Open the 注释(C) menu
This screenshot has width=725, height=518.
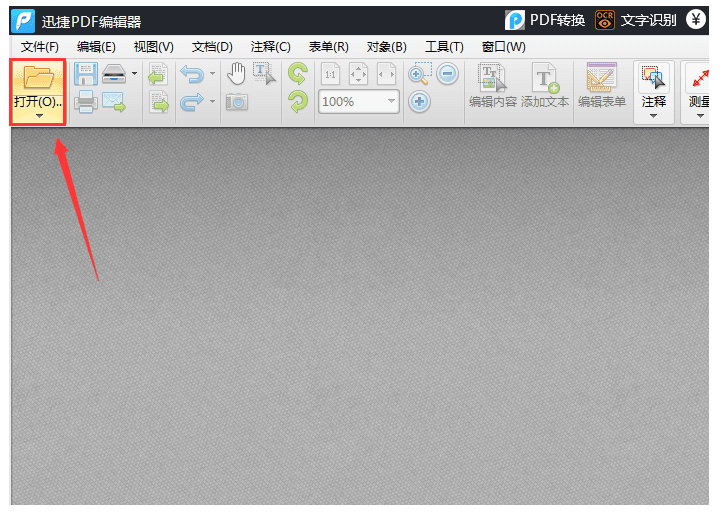click(270, 47)
